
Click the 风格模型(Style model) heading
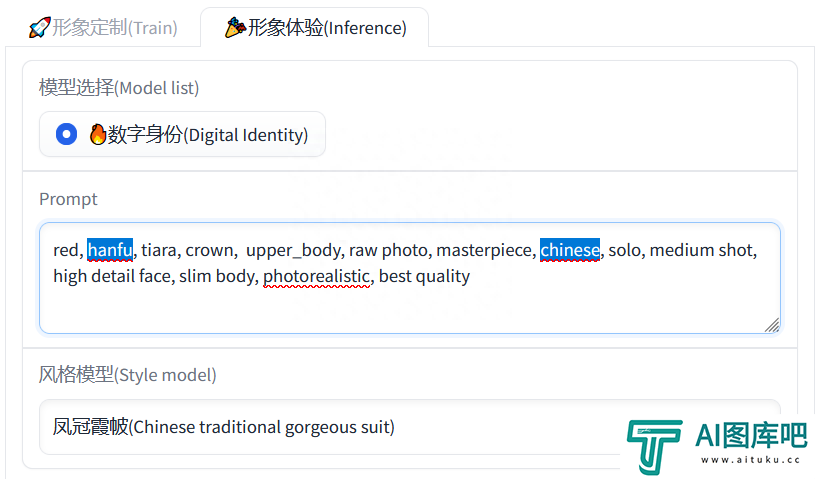[x=128, y=374]
